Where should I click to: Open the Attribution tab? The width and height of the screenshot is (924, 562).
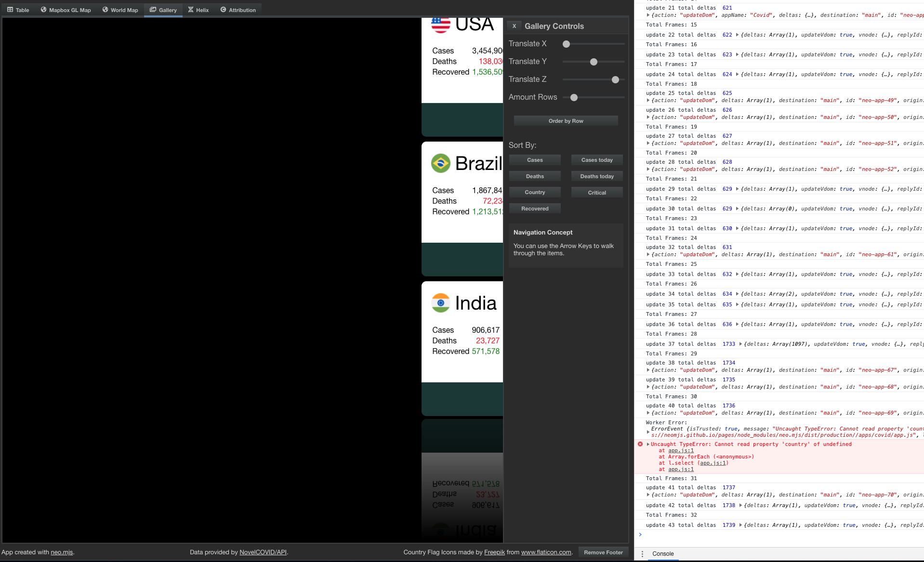[x=238, y=10]
